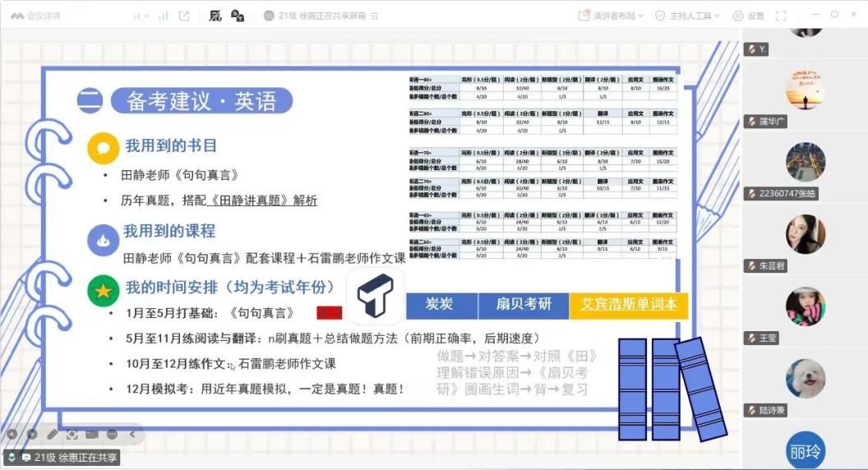868x470 pixels.
Task: Select participant 蒲华广's video tile
Action: (805, 89)
